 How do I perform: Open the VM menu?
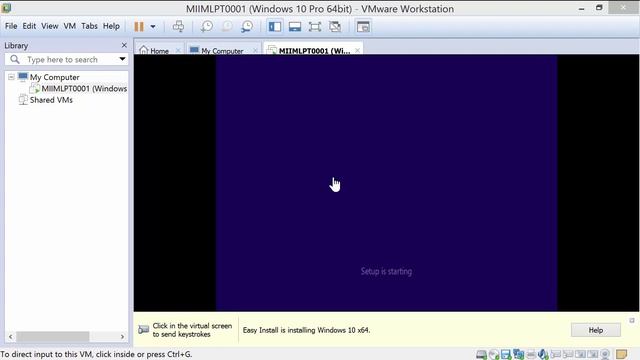coord(70,26)
